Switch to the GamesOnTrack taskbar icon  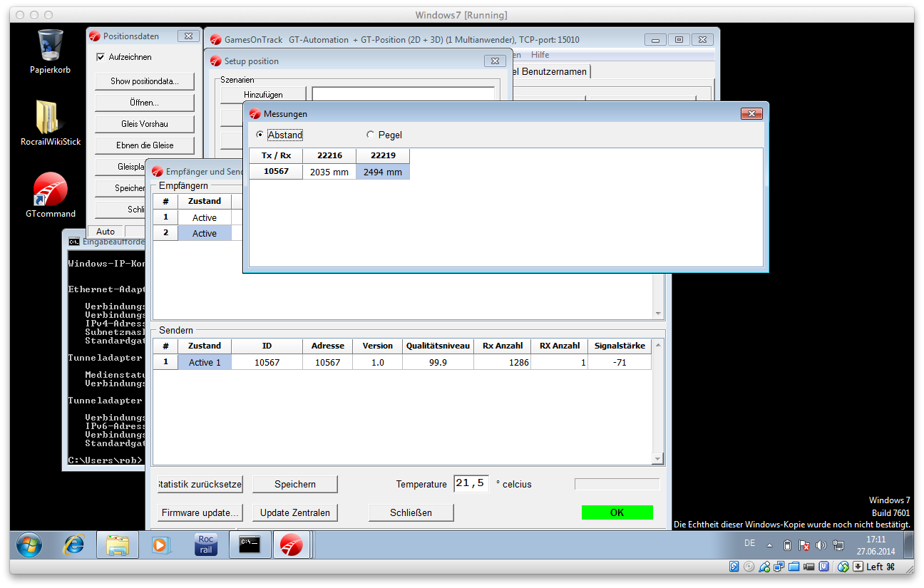(x=291, y=545)
